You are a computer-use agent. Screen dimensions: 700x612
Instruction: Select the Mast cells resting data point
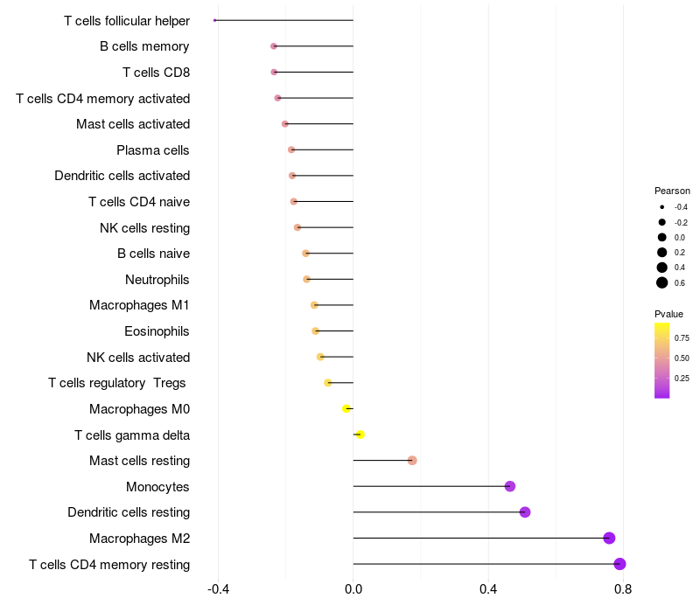point(412,461)
